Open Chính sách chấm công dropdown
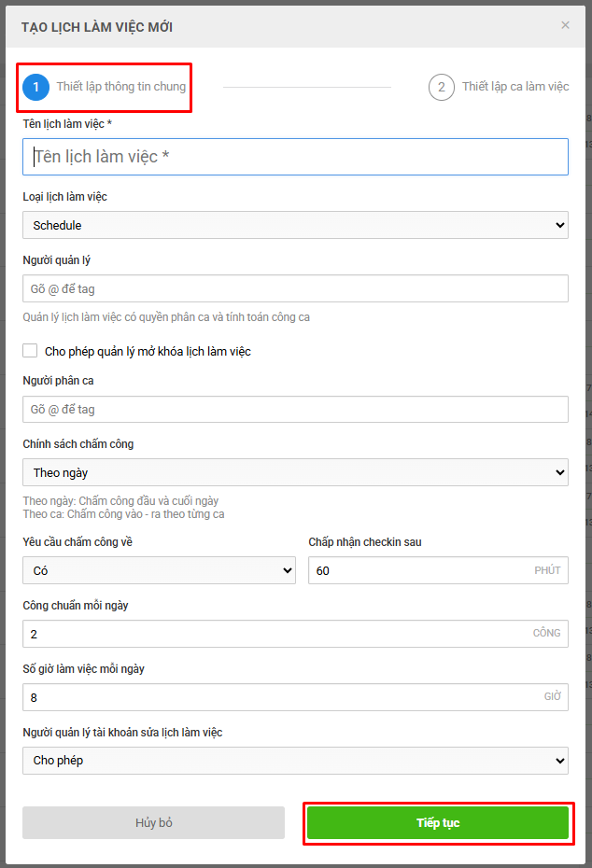 click(x=295, y=472)
